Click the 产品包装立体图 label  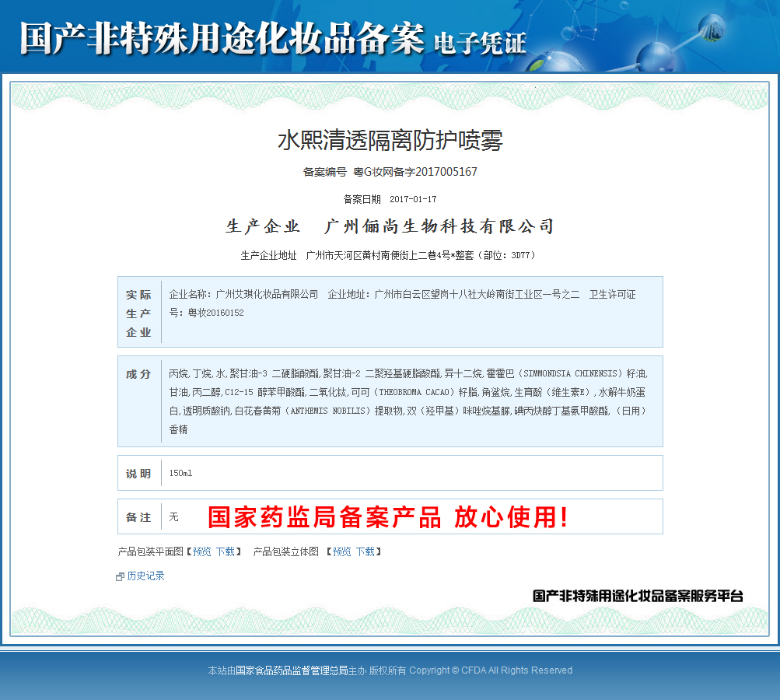[x=286, y=551]
